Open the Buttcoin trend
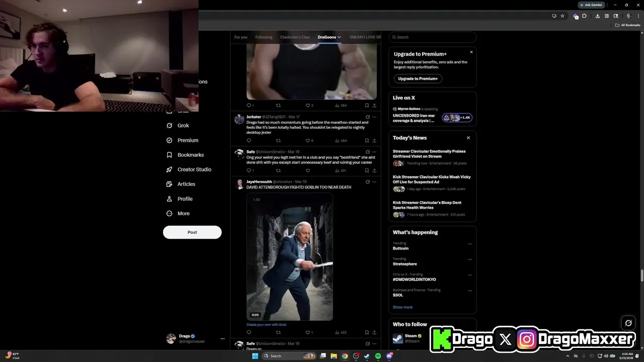 400,248
